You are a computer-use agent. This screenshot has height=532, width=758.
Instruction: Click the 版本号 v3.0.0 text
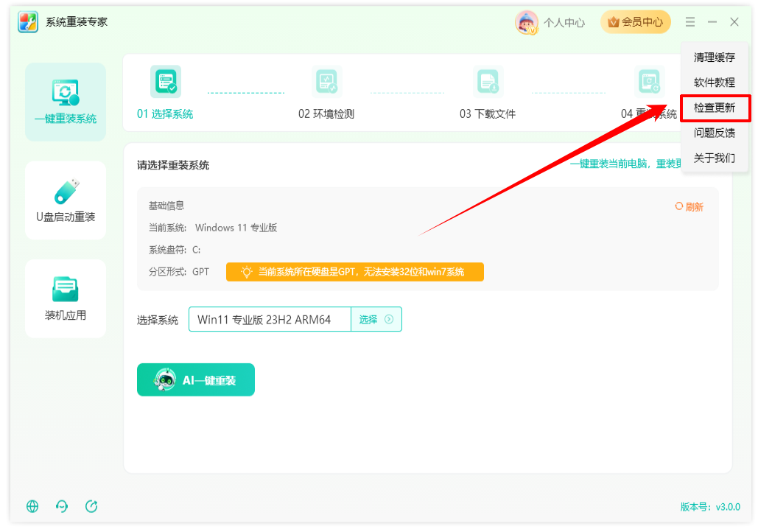[710, 507]
